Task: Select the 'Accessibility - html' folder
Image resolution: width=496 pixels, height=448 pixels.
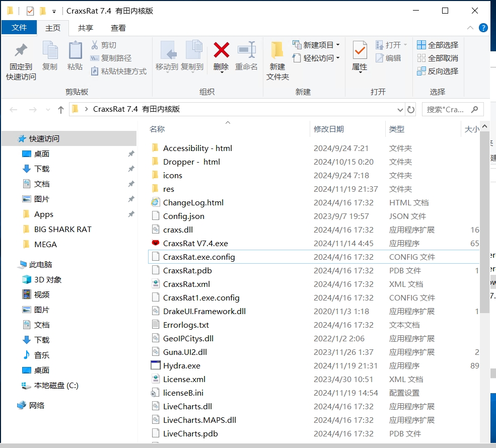Action: [x=314, y=148]
